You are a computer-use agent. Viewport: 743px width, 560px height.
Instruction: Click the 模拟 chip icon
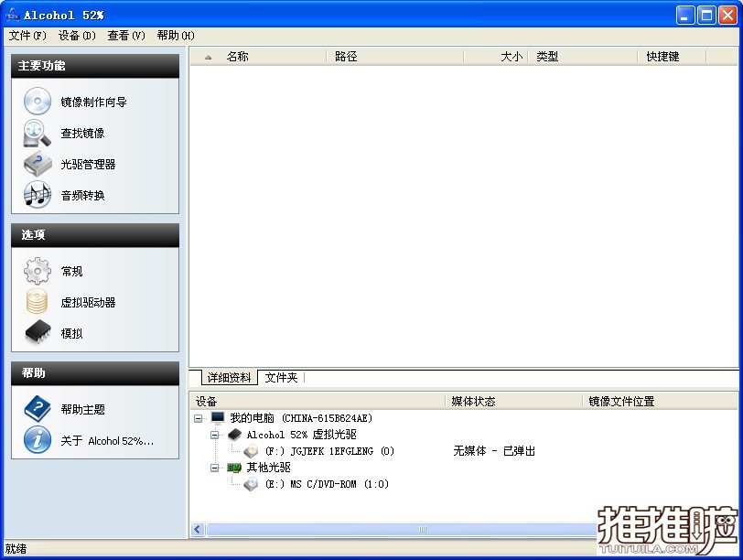point(38,333)
